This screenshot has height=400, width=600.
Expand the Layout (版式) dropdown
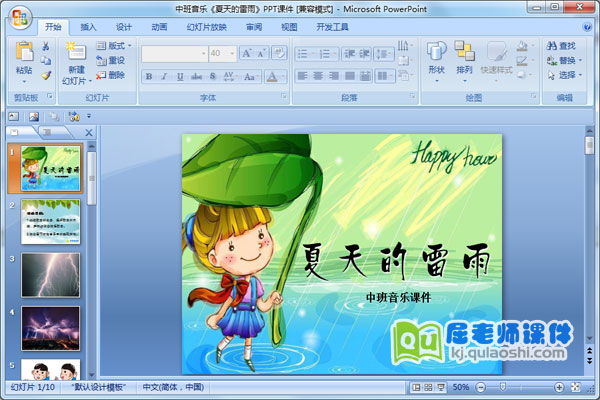click(x=114, y=46)
